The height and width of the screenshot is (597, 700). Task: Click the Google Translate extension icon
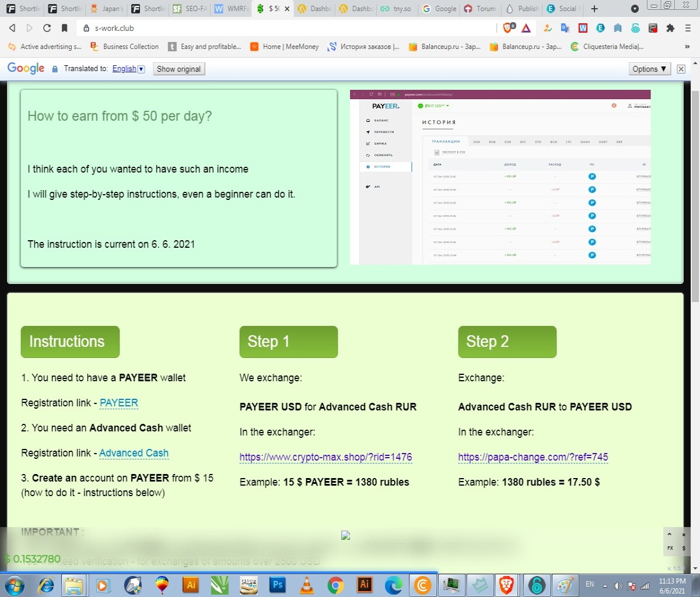coord(565,27)
